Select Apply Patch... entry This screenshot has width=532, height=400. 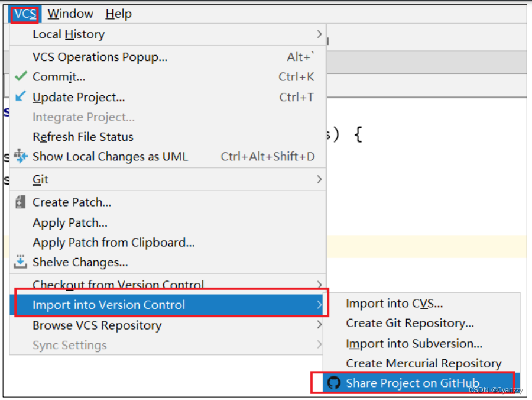168,222
